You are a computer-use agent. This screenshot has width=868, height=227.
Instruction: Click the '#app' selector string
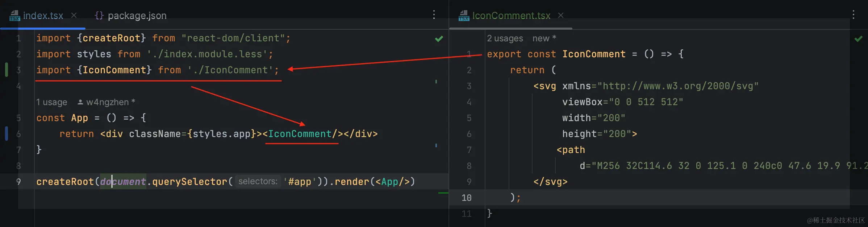click(x=300, y=182)
